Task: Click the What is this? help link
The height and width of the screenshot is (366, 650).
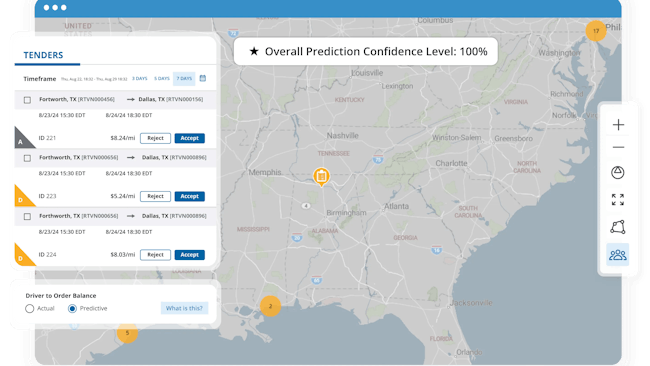Action: point(184,308)
